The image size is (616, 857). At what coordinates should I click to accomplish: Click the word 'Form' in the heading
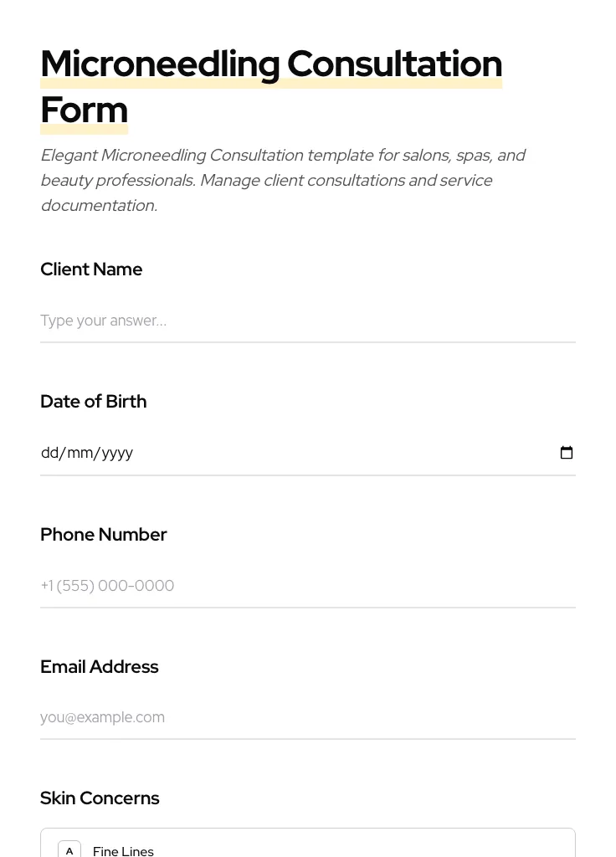click(x=84, y=110)
